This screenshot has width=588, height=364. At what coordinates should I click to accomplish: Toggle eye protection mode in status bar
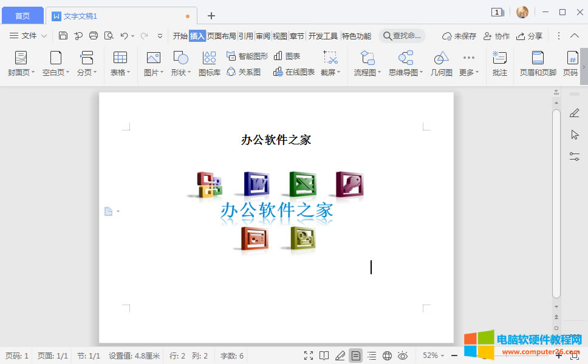coord(402,356)
